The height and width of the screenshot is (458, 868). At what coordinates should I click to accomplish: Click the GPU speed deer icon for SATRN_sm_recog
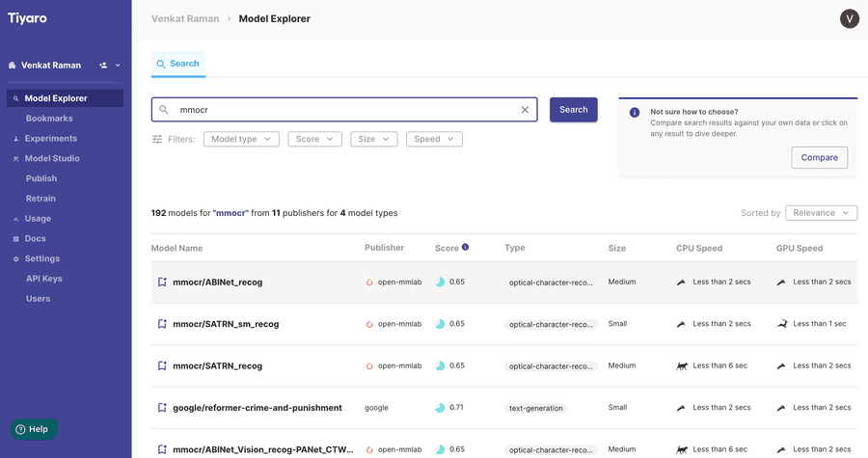click(781, 324)
